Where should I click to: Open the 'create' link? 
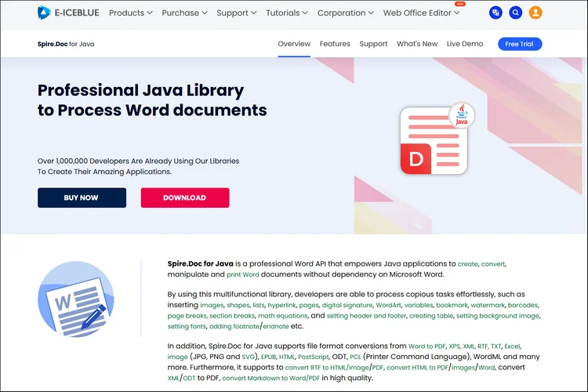pos(467,264)
